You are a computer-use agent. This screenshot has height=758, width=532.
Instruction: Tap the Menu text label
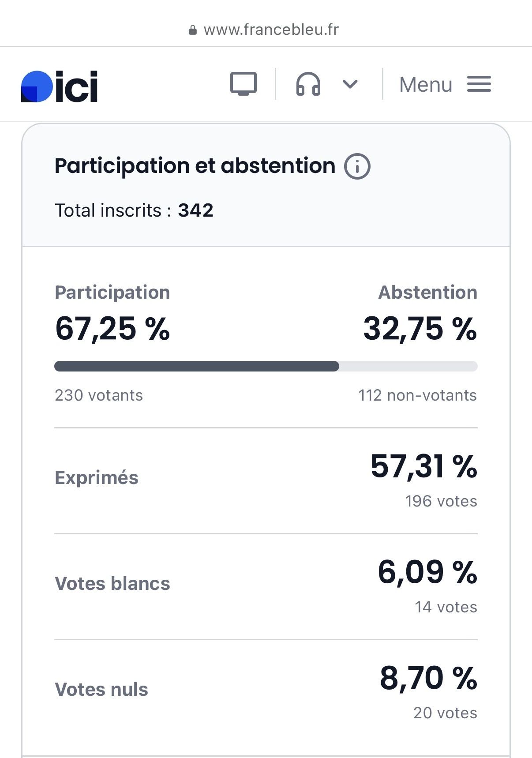426,84
